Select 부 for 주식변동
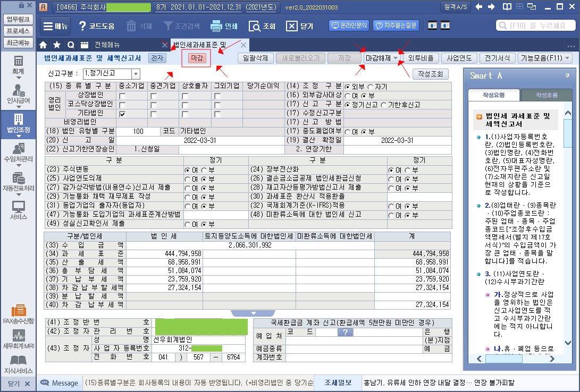580x392 pixels. coord(204,171)
